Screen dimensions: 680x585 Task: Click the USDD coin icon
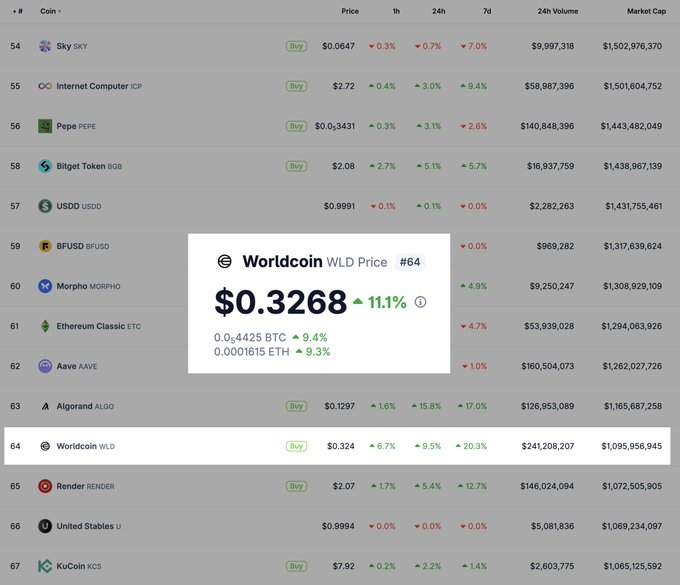click(x=45, y=206)
